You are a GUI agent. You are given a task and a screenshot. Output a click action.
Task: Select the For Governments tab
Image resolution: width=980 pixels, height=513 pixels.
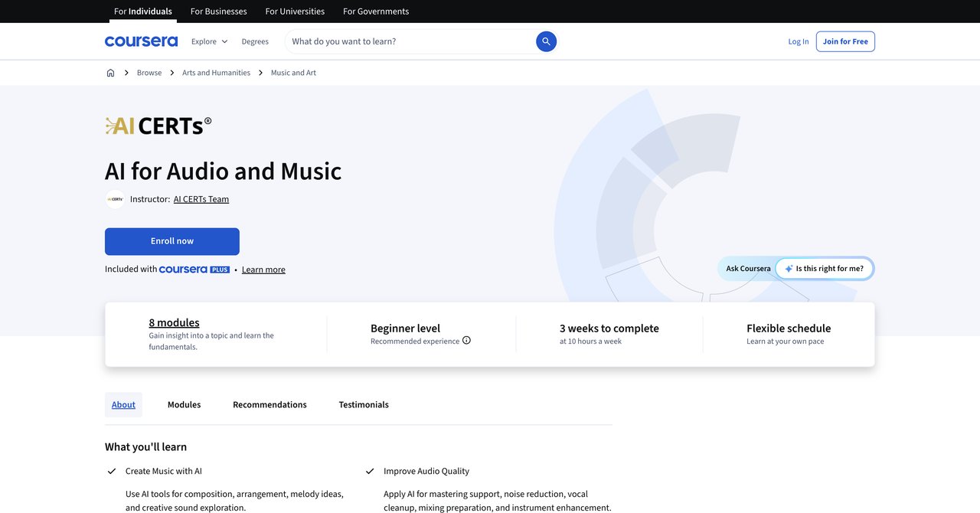(376, 11)
